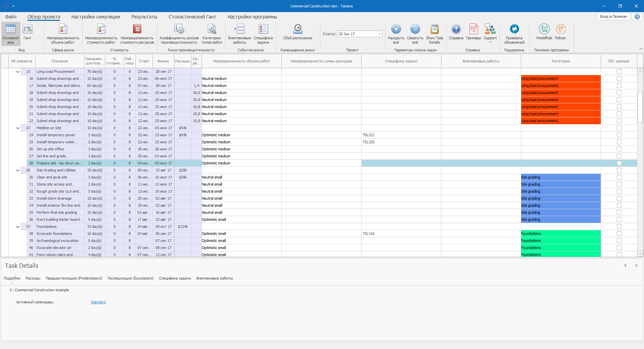The width and height of the screenshot is (644, 349).
Task: Open the Результаты ribbon tab
Action: [144, 17]
